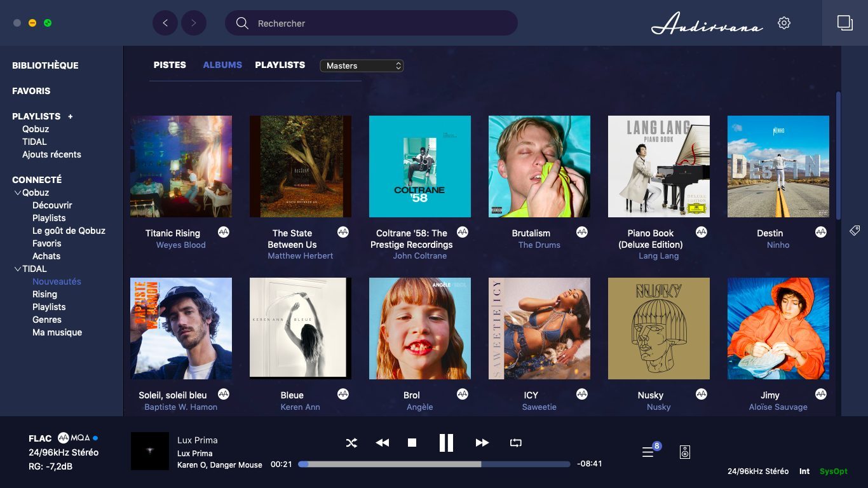This screenshot has width=868, height=488.
Task: Click the MQA logo in the player status
Action: 74,438
